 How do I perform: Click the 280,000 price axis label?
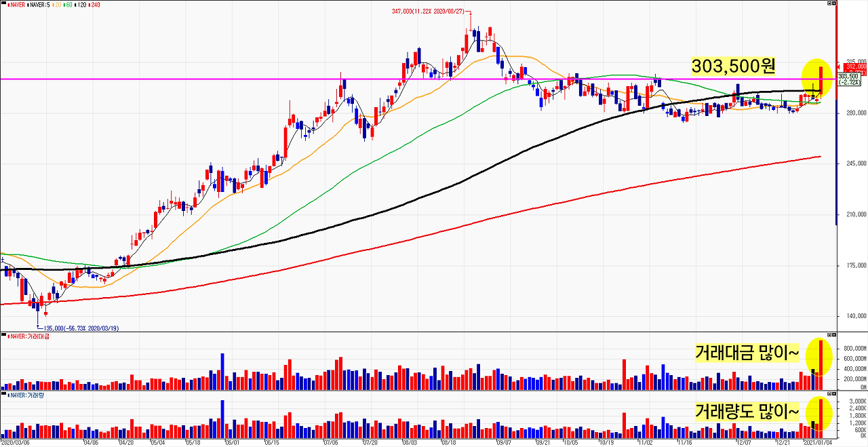(856, 113)
